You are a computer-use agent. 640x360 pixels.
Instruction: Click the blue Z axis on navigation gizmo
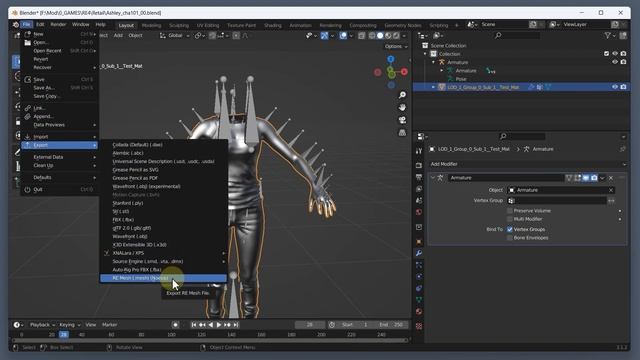pyautogui.click(x=391, y=59)
